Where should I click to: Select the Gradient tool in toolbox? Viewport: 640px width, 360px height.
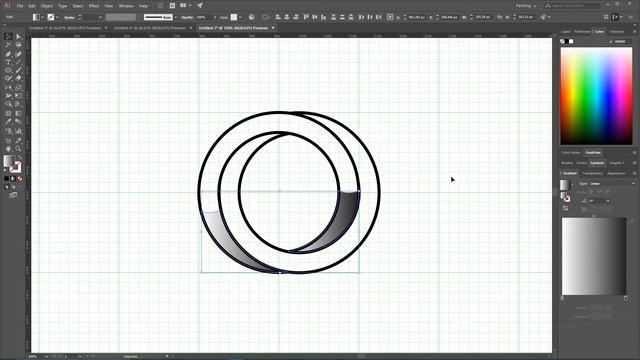[18, 113]
